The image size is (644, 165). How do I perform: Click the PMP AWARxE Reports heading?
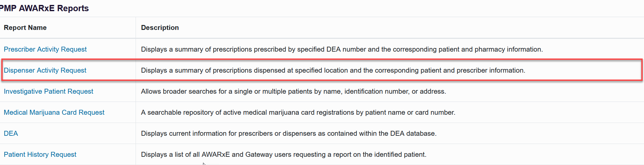pos(44,8)
